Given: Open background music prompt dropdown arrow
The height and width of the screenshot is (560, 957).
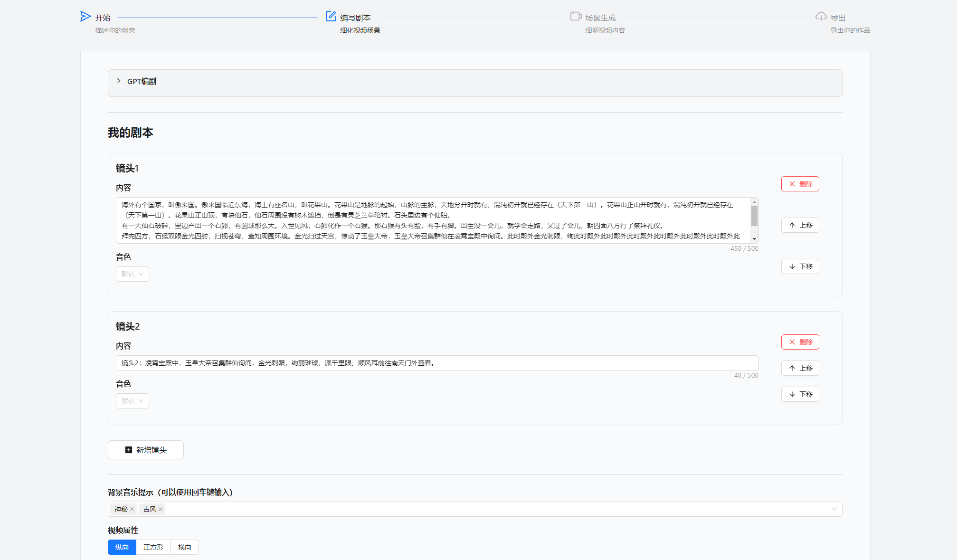Looking at the screenshot, I should [834, 509].
